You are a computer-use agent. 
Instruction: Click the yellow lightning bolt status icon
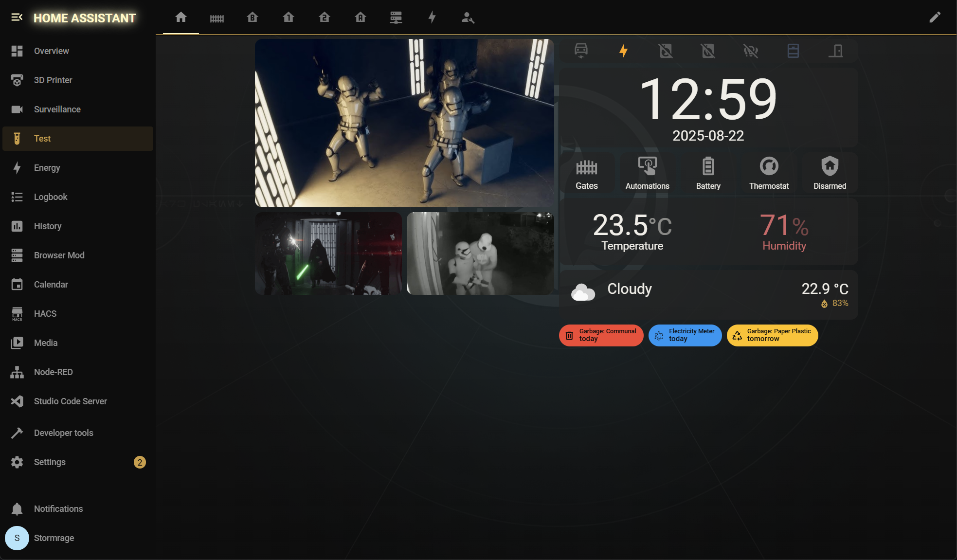[x=623, y=51]
